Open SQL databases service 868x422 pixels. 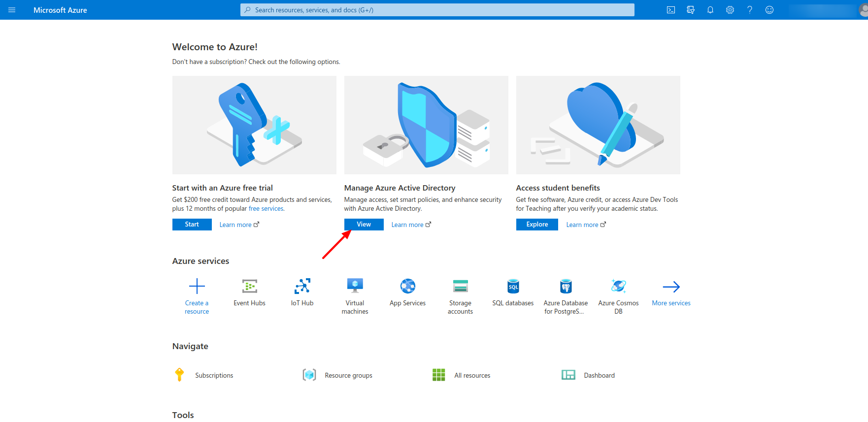tap(513, 292)
